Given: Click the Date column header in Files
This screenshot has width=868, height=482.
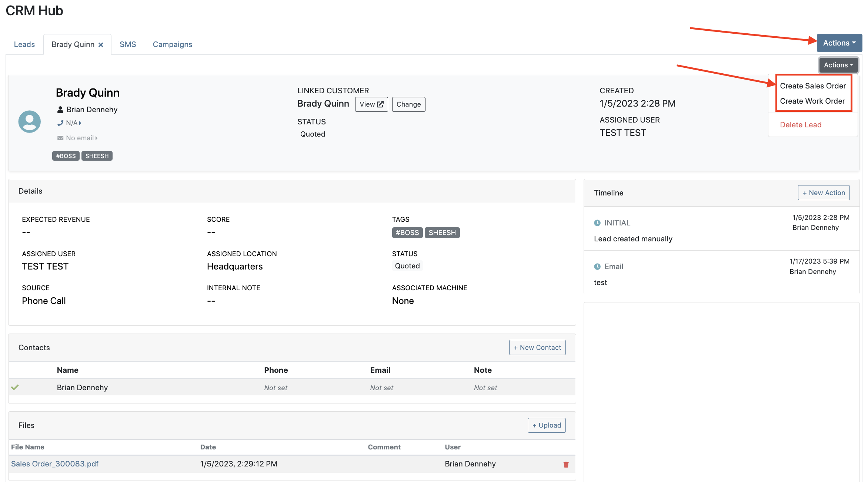Looking at the screenshot, I should coord(208,447).
